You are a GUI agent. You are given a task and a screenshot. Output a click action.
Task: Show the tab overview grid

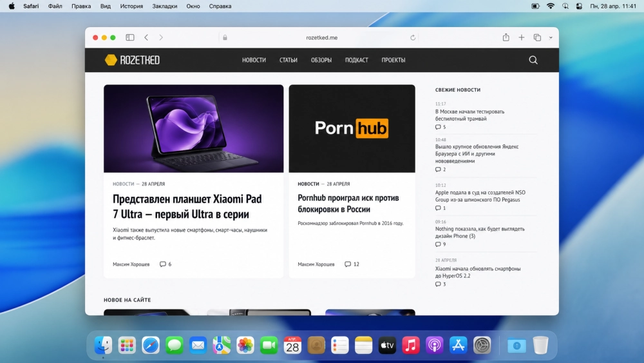(x=537, y=37)
